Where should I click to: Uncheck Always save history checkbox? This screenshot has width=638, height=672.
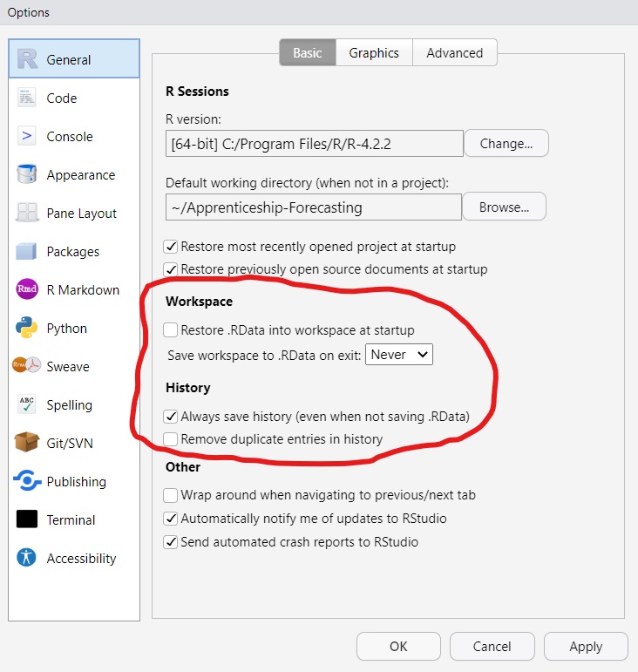[x=172, y=417]
